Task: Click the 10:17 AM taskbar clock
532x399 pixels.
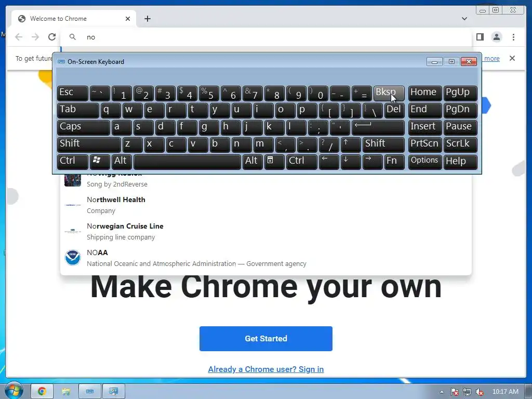Action: click(x=505, y=392)
